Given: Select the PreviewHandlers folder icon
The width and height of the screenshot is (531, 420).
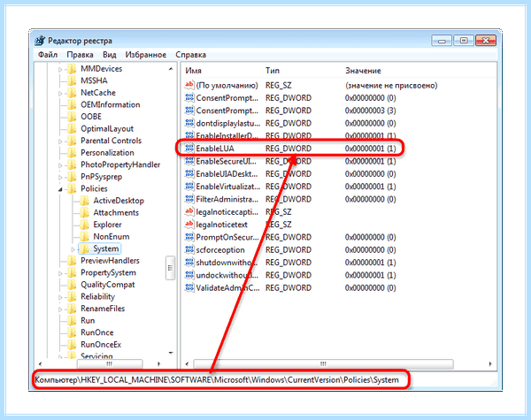Looking at the screenshot, I should 72,261.
